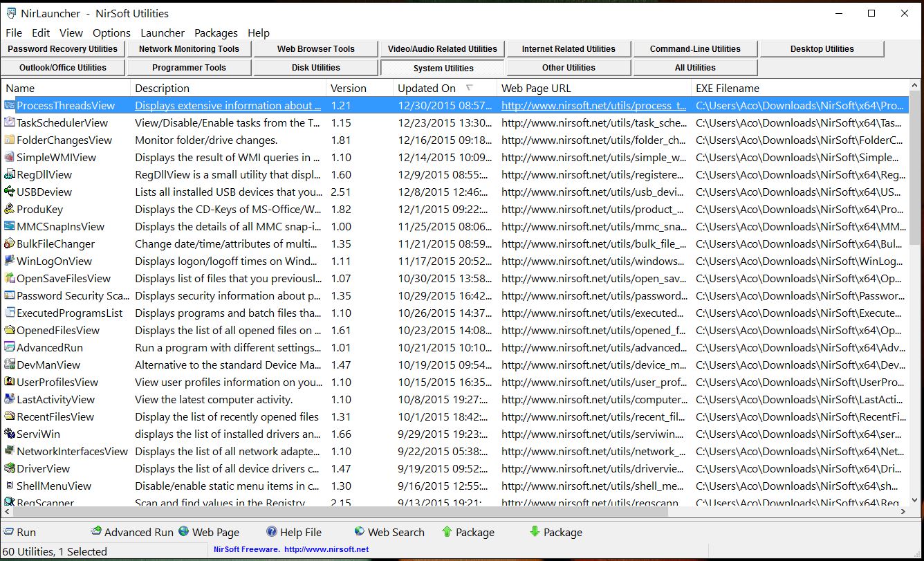Click the ProduKey utility icon

[x=10, y=209]
